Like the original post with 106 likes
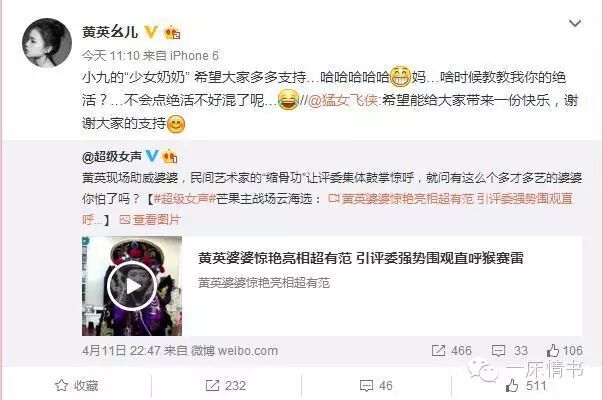The image size is (603, 400). point(564,350)
